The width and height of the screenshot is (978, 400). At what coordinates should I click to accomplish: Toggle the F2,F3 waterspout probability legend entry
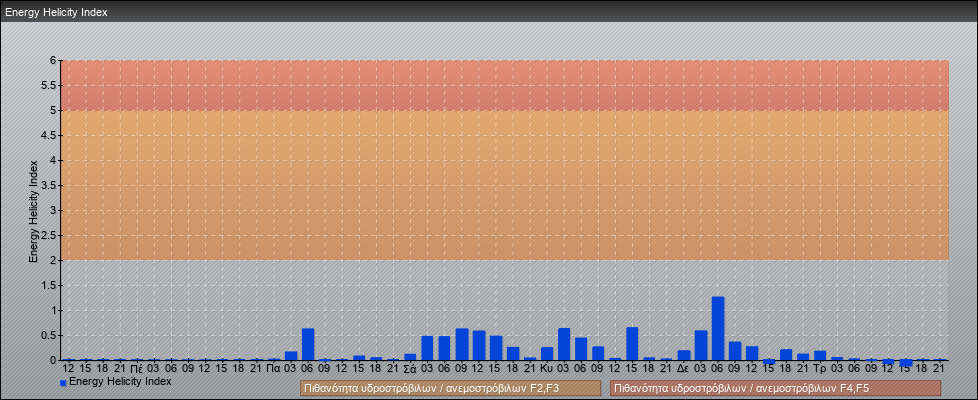[450, 388]
